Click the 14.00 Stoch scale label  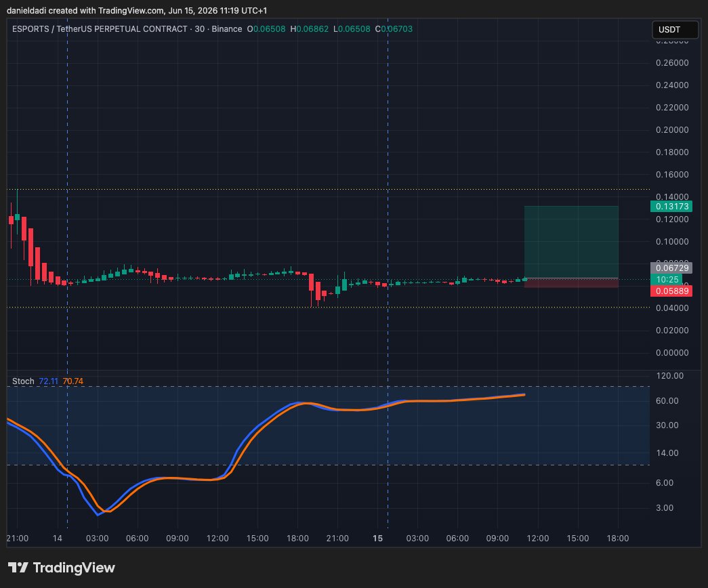click(x=667, y=453)
